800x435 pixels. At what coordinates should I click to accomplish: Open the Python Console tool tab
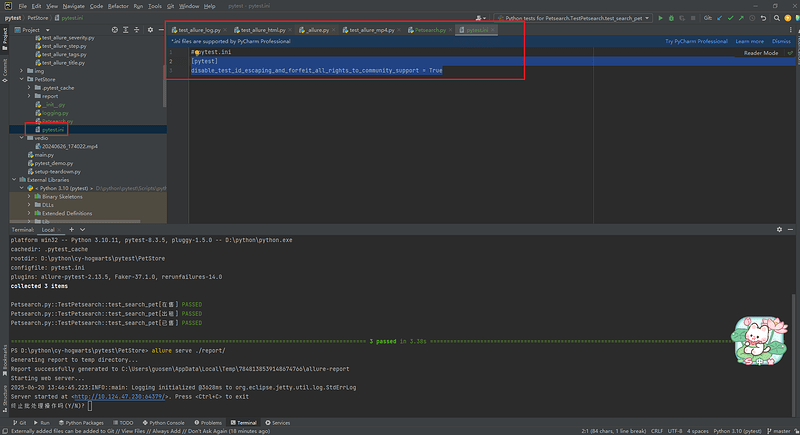(x=163, y=423)
